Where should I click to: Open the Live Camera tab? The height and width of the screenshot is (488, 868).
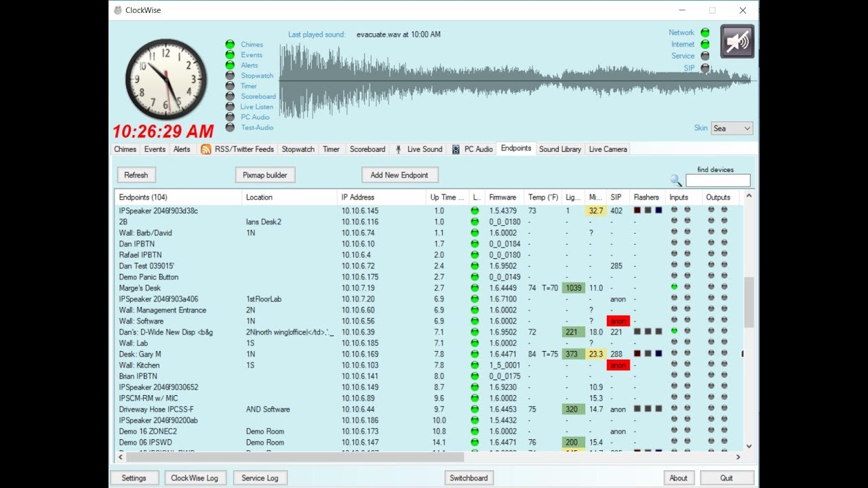coord(608,149)
